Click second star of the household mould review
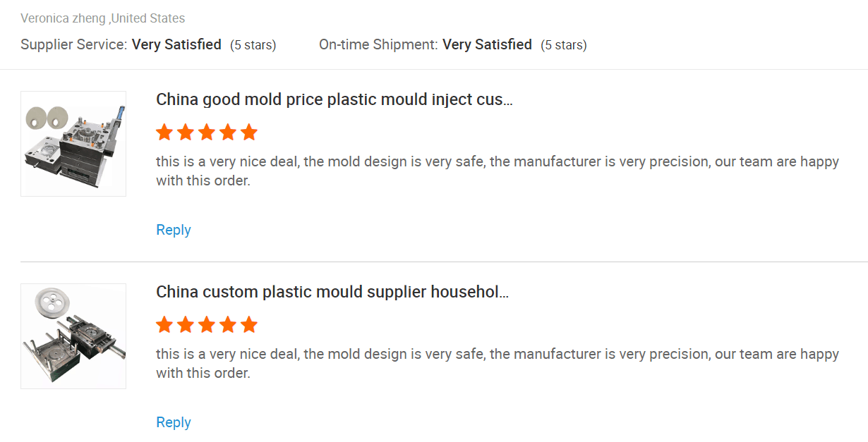868x442 pixels. [186, 325]
